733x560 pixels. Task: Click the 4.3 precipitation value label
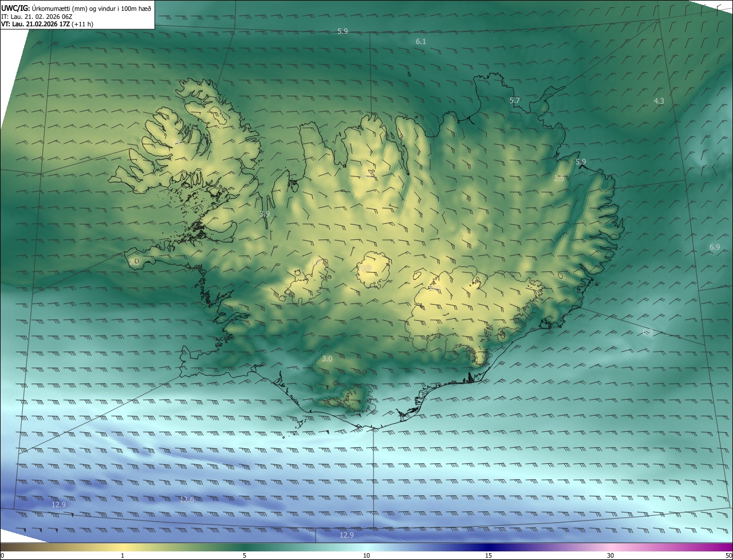pyautogui.click(x=659, y=101)
